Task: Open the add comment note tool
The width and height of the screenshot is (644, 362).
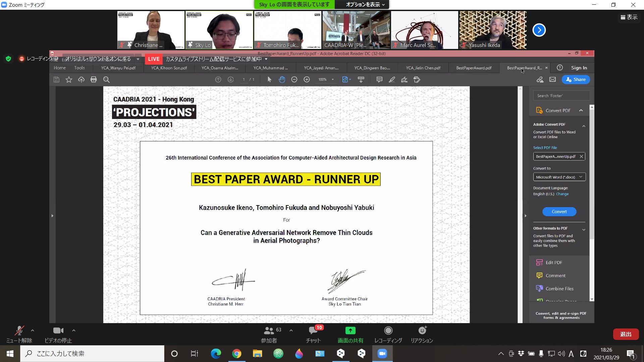Action: [379, 80]
